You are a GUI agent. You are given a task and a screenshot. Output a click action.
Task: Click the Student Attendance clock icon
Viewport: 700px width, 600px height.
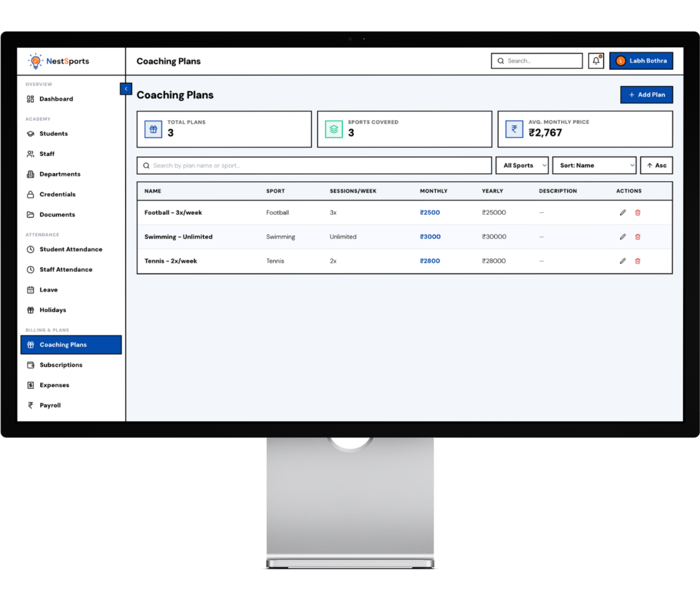(30, 249)
